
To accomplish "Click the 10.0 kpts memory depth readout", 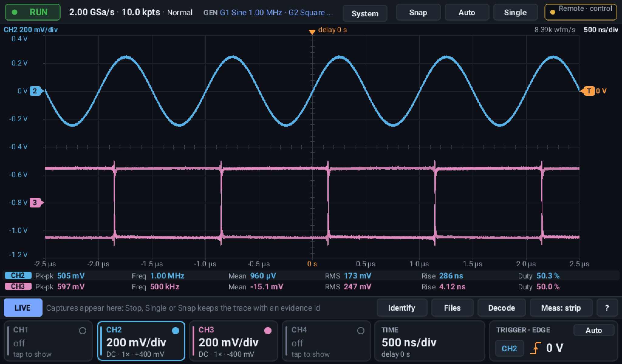I will click(x=141, y=12).
